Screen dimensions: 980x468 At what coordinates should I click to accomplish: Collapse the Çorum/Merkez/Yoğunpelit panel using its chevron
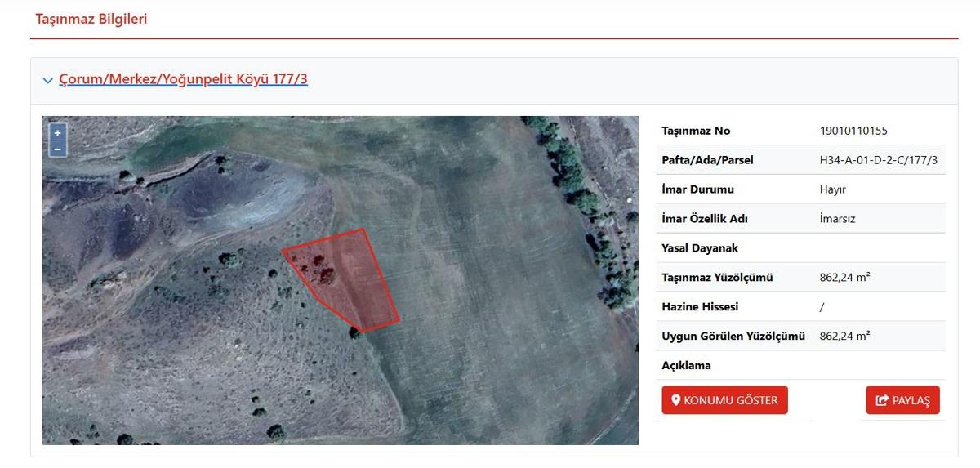pyautogui.click(x=48, y=81)
